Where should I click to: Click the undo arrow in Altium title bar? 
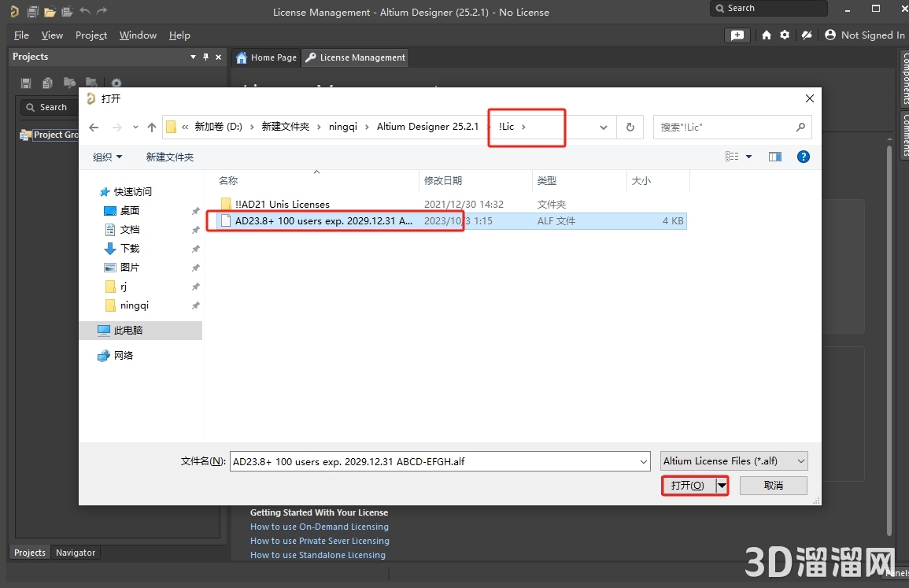85,11
